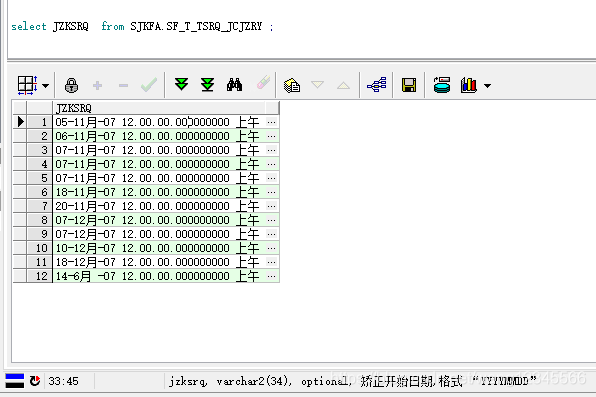Toggle the edit data lock icon
Screen dimensions: 596x397
point(71,85)
